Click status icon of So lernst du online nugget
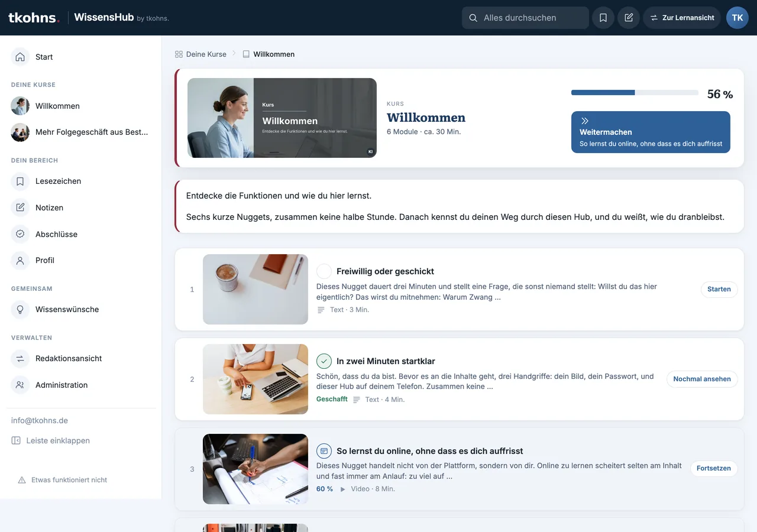The height and width of the screenshot is (532, 757). (324, 451)
